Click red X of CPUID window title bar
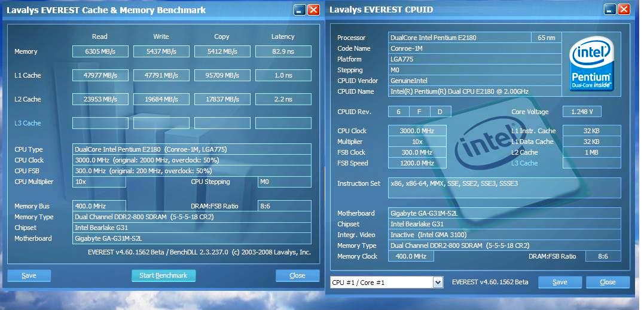This screenshot has height=310, width=644. tap(624, 10)
